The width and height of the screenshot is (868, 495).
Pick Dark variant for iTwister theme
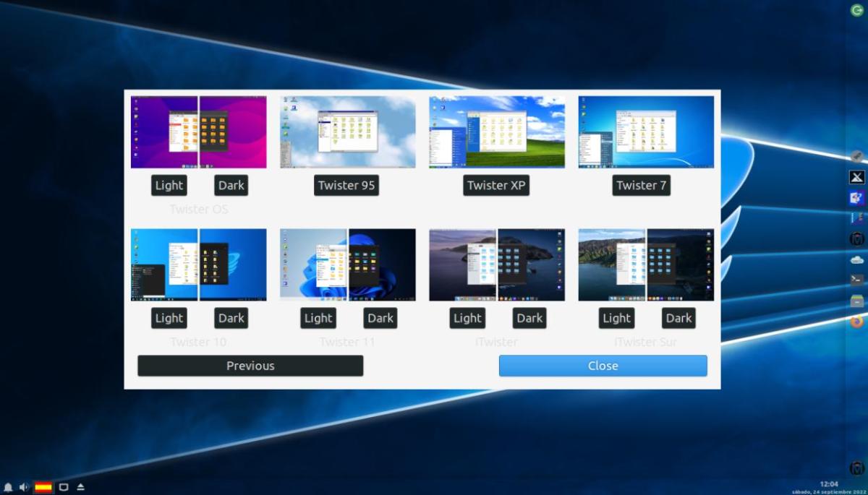529,318
